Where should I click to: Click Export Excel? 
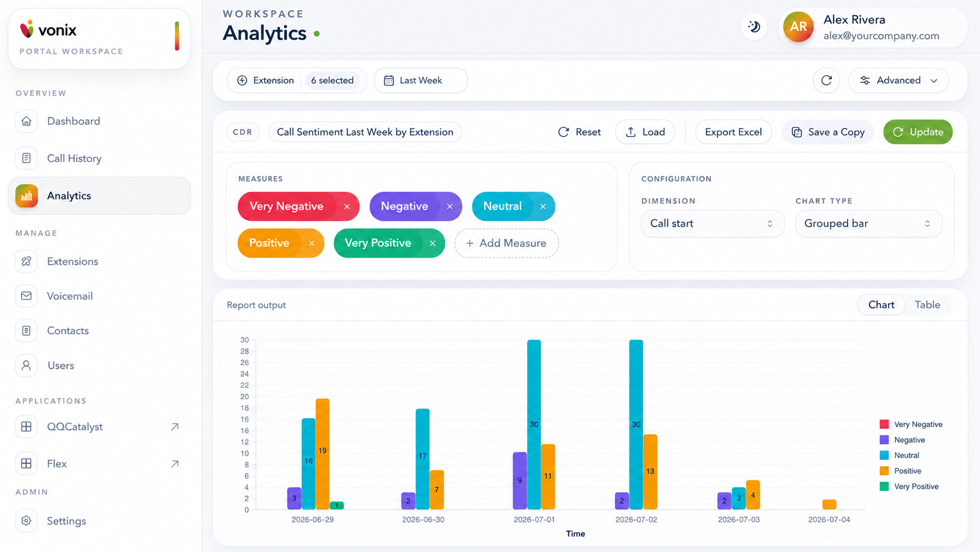point(733,132)
